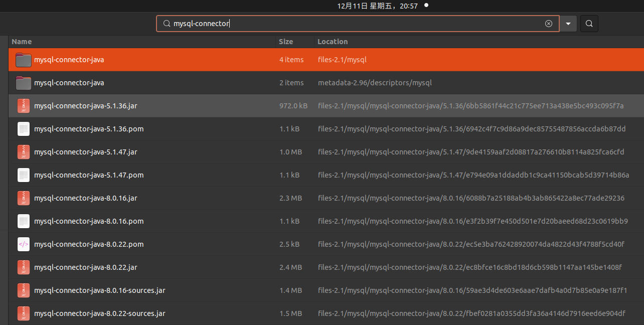The width and height of the screenshot is (644, 325).
Task: Click jar icon of mysql-connector-java-5.1.36.jar
Action: point(24,106)
